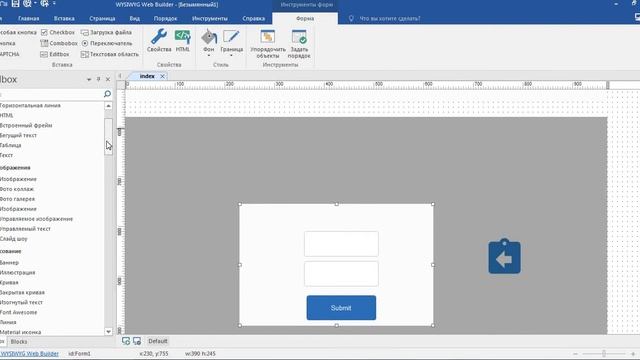Open the Порядок ribbon tab
The width and height of the screenshot is (640, 360).
click(165, 18)
